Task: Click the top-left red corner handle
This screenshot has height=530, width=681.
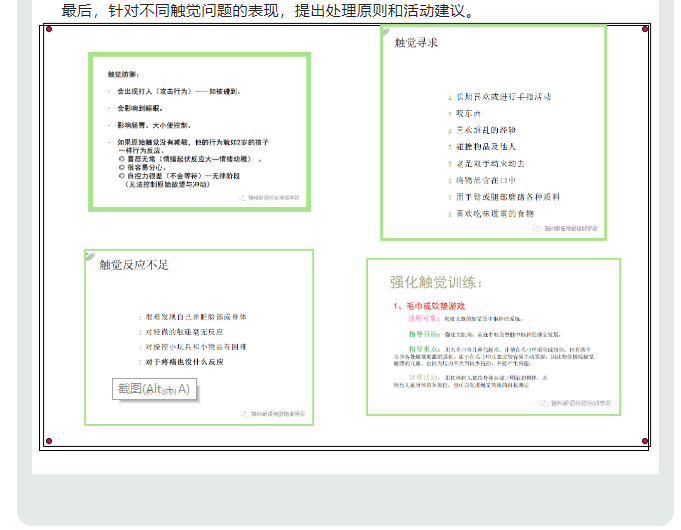Action: (x=48, y=30)
